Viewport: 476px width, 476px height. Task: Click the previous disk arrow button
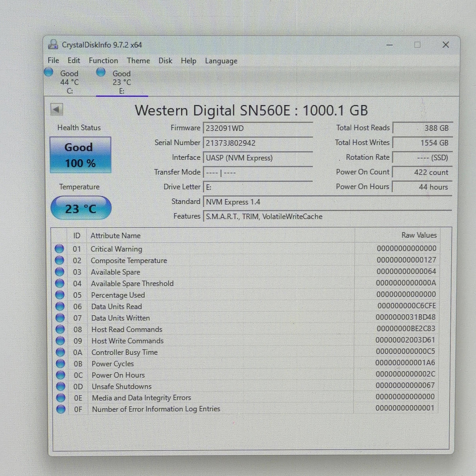[57, 109]
